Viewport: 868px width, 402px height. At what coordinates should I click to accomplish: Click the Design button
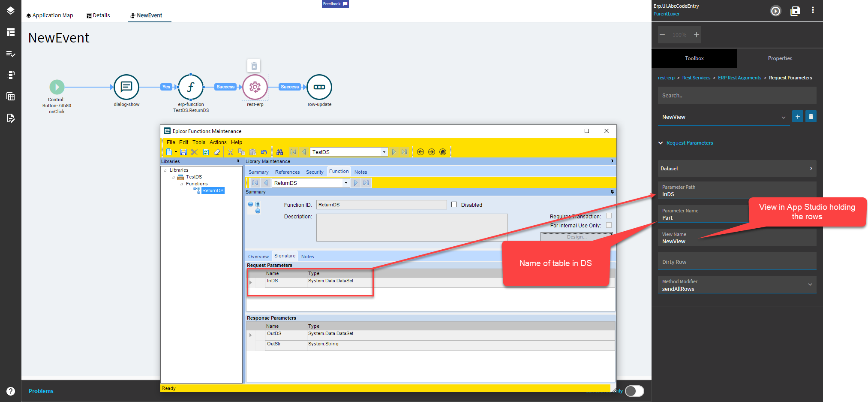click(x=577, y=237)
